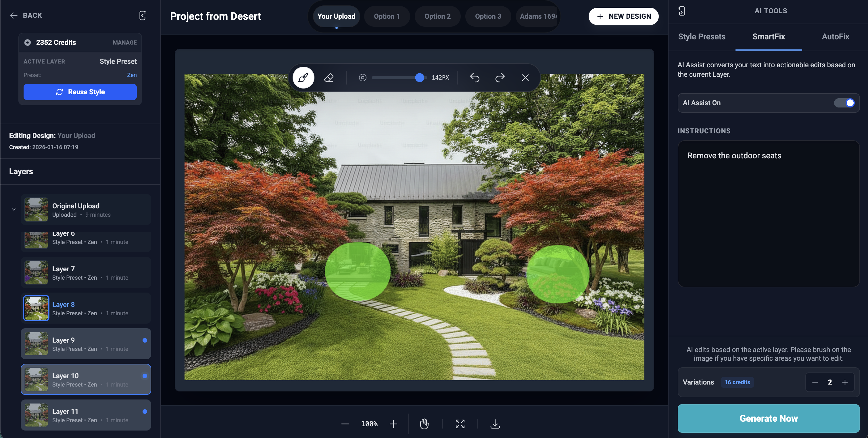
Task: Open the Option 2 design tab
Action: 437,16
